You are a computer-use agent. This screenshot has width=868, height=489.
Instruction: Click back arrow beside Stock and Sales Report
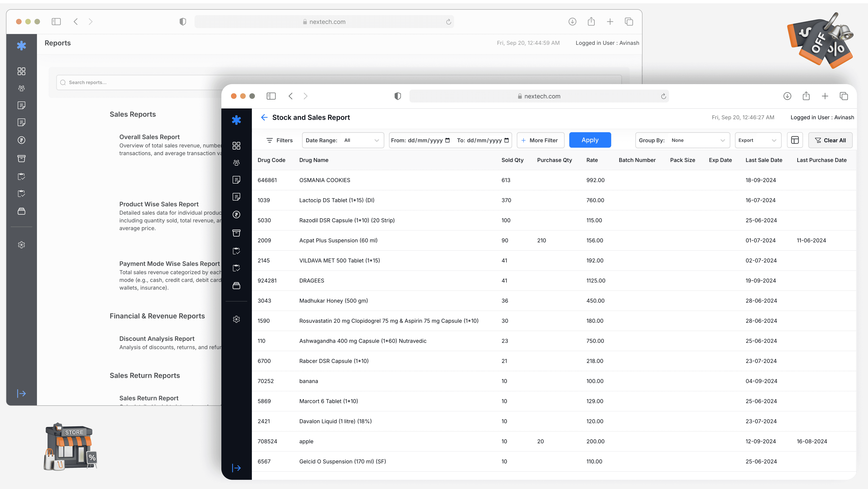[264, 117]
